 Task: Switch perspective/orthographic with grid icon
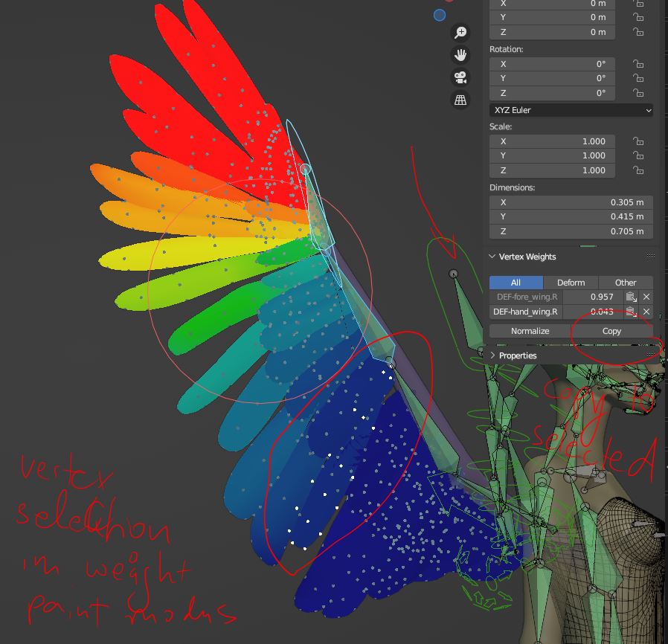point(460,100)
